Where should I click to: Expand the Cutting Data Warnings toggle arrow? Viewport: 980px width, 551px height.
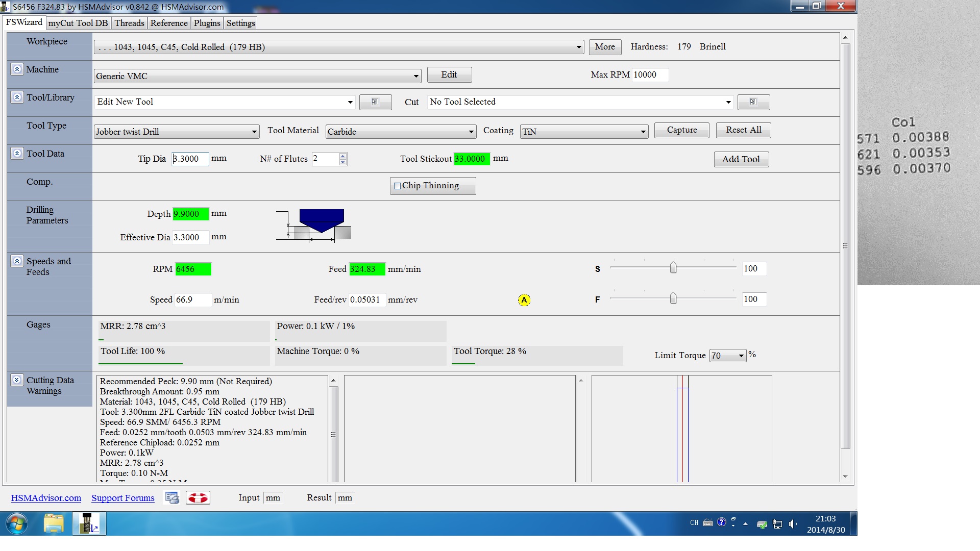point(17,380)
